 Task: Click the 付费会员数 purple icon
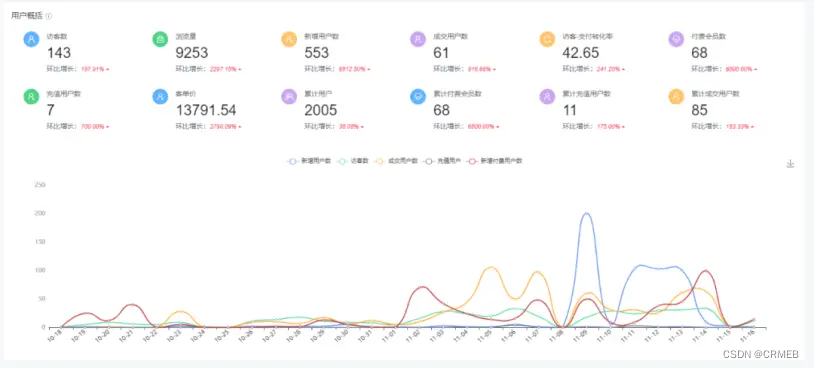click(x=676, y=39)
